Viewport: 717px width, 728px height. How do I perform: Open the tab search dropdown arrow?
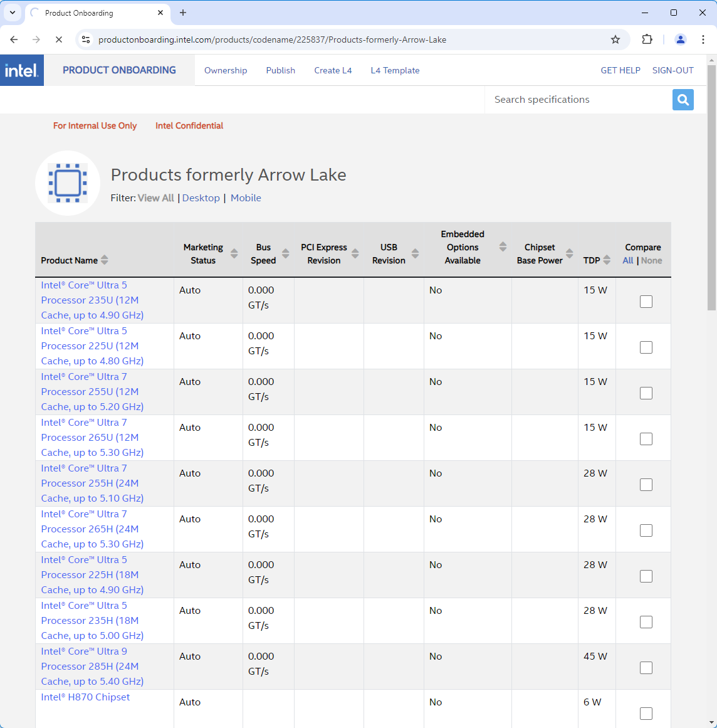coord(13,13)
